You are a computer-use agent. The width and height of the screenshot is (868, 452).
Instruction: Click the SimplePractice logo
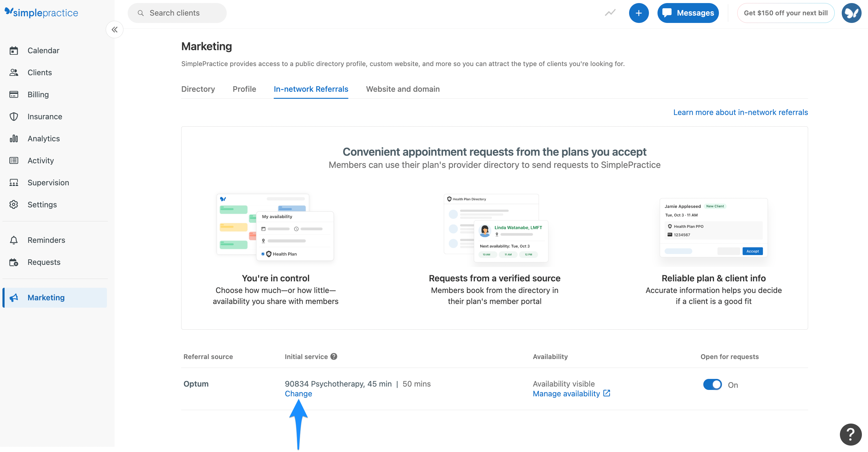[42, 13]
